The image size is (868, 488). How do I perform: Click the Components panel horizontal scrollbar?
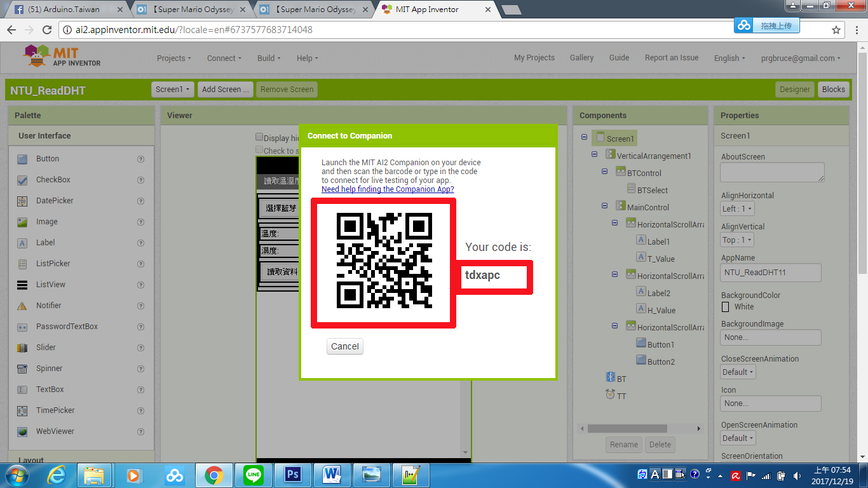pos(627,428)
